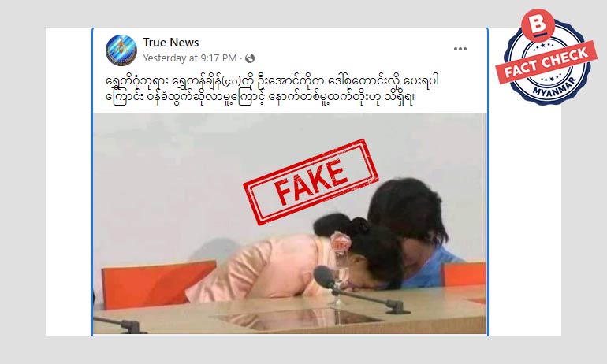Click the globe public privacy icon
The height and width of the screenshot is (364, 607).
pos(250,58)
